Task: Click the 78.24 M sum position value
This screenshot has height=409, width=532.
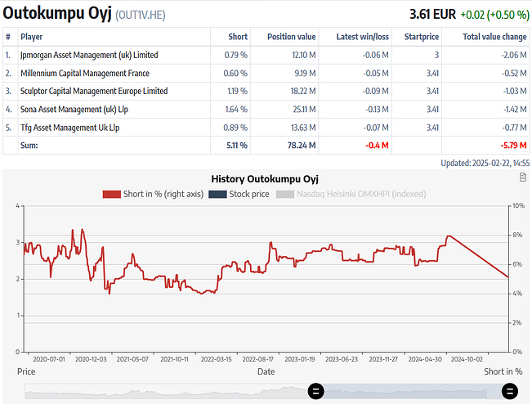Action: pos(302,146)
